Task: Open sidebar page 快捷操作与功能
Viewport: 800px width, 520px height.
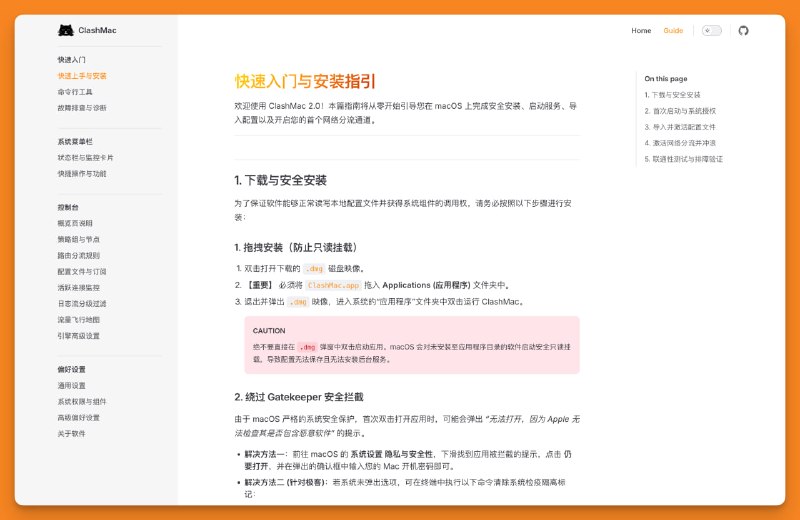Action: coord(82,174)
